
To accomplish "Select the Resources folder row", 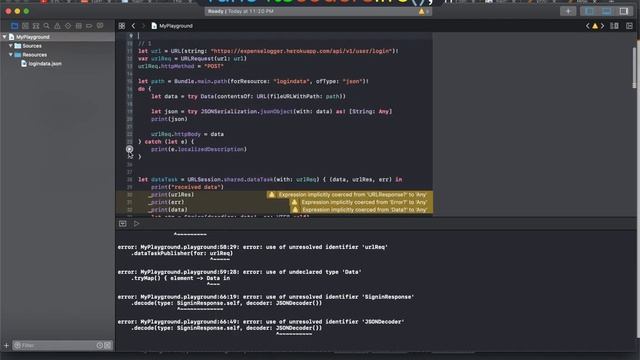I will pos(57,55).
